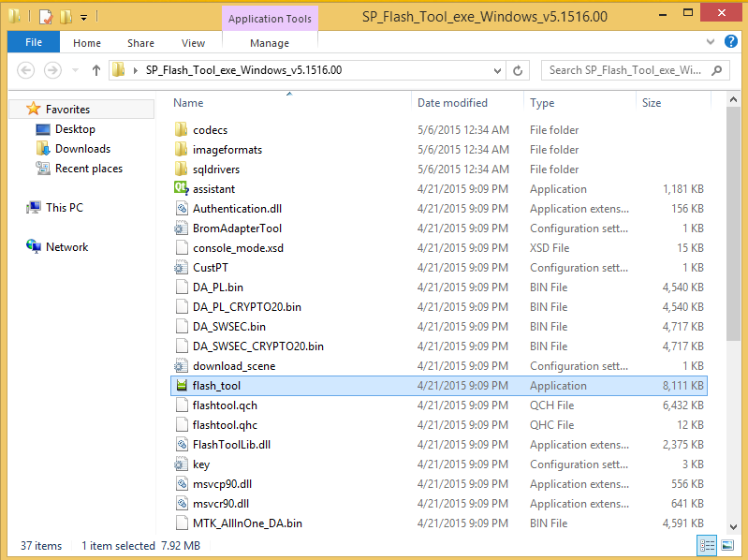The image size is (748, 560).
Task: Click New folder icon in quick access toolbar
Action: 66,17
